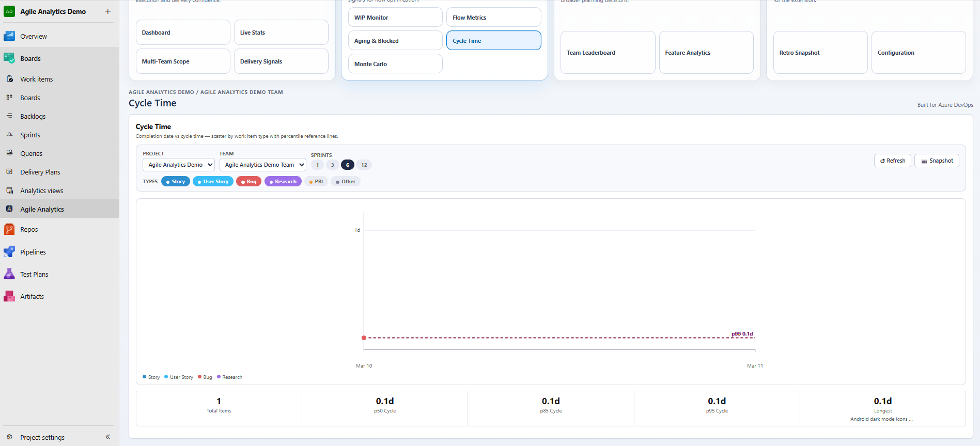Open the Artifacts hub icon
This screenshot has width=980, height=446.
click(9, 296)
